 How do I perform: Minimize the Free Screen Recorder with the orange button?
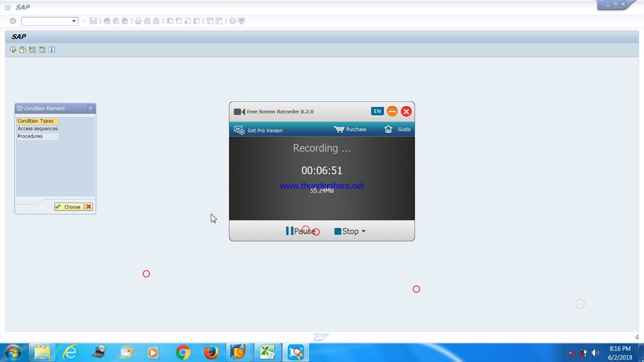point(392,111)
